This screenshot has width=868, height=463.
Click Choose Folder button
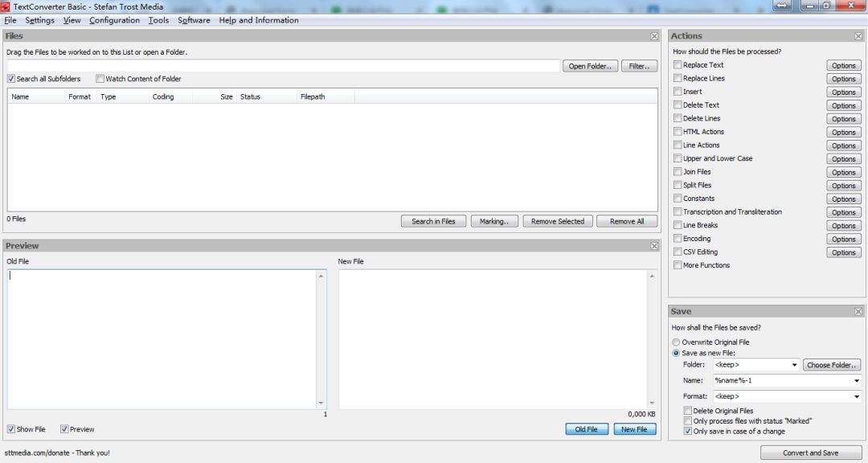point(832,365)
